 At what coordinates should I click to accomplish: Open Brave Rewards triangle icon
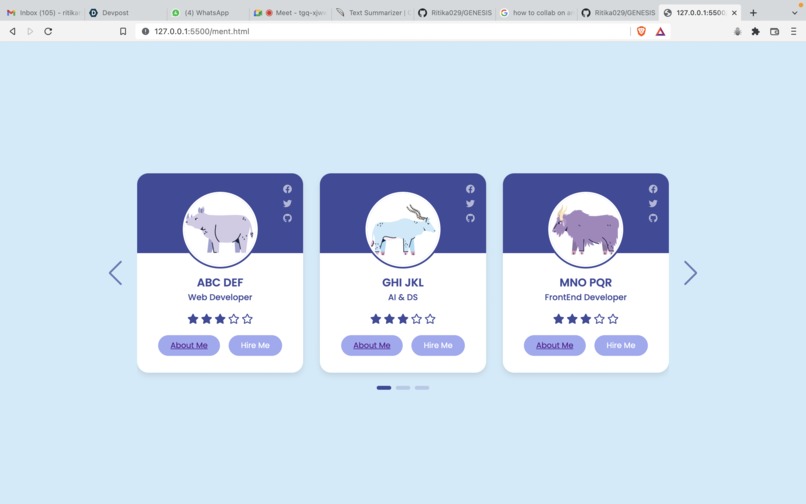tap(661, 31)
